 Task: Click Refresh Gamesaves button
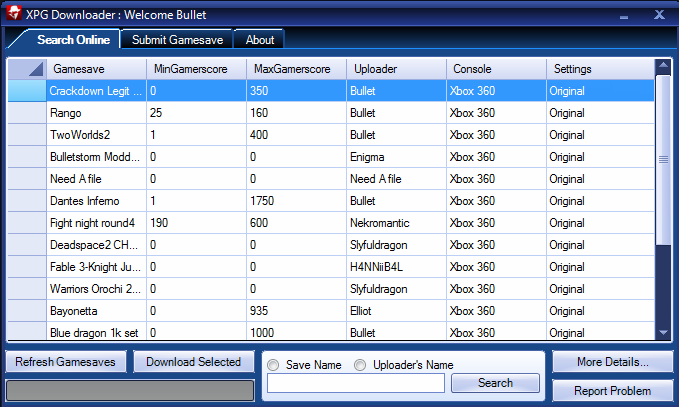pyautogui.click(x=65, y=362)
